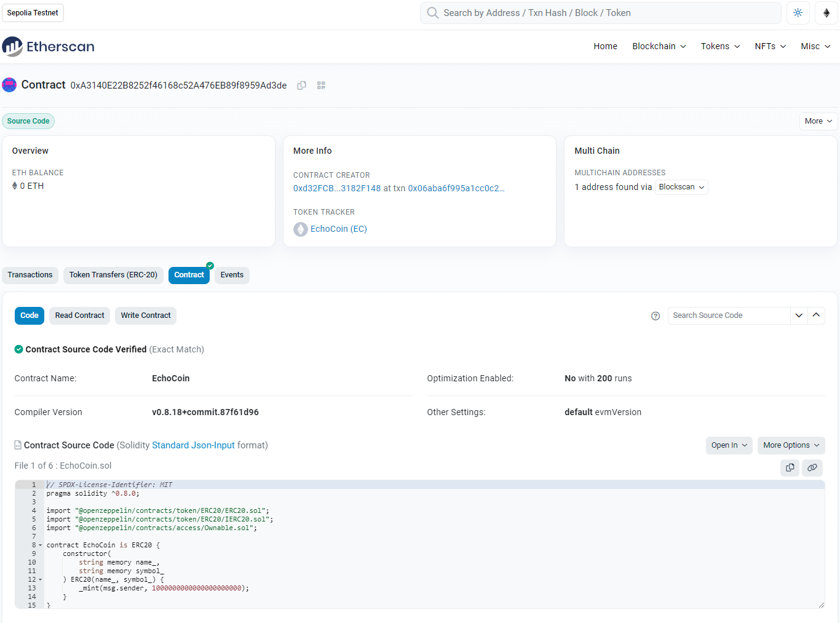Click the green verified check icon
This screenshot has height=623, width=840.
[19, 349]
